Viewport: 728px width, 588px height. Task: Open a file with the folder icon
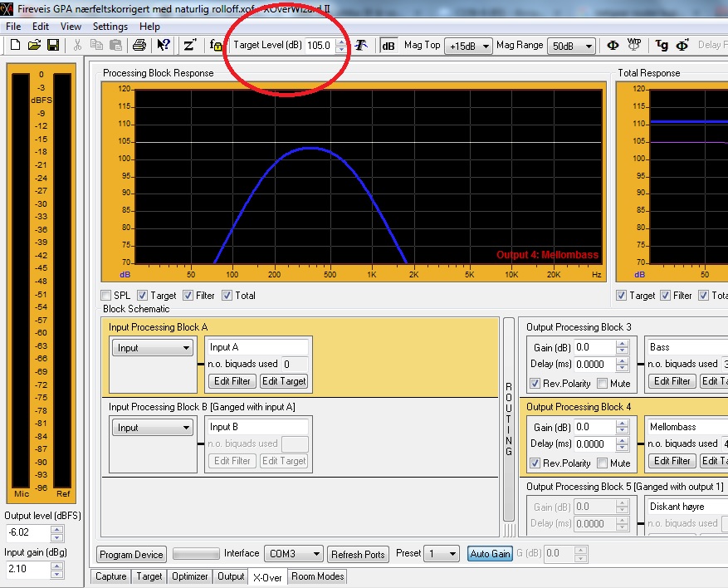tap(34, 45)
